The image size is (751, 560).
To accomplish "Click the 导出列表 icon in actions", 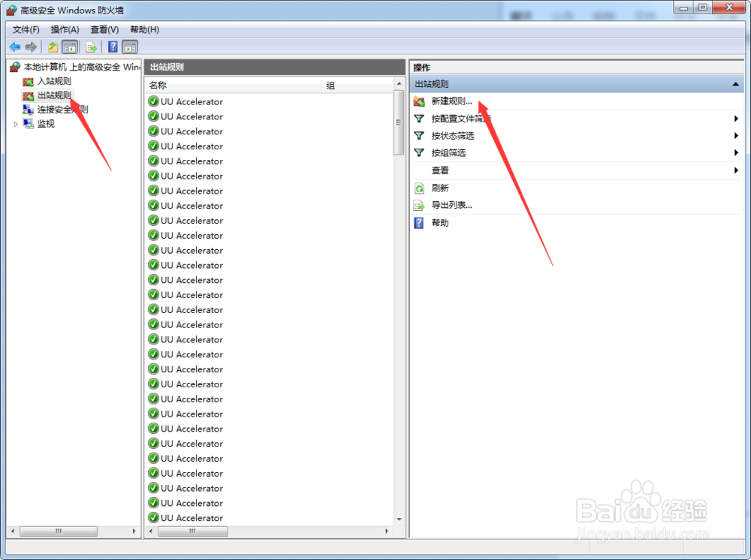I will tap(419, 206).
